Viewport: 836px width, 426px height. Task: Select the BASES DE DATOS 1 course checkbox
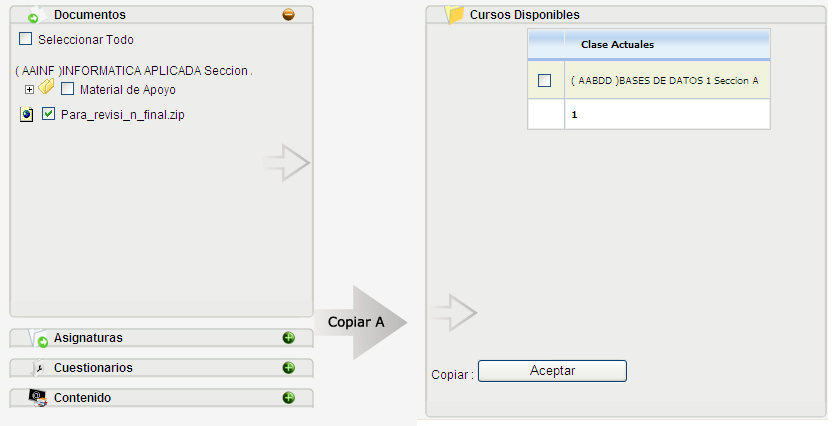pos(545,80)
